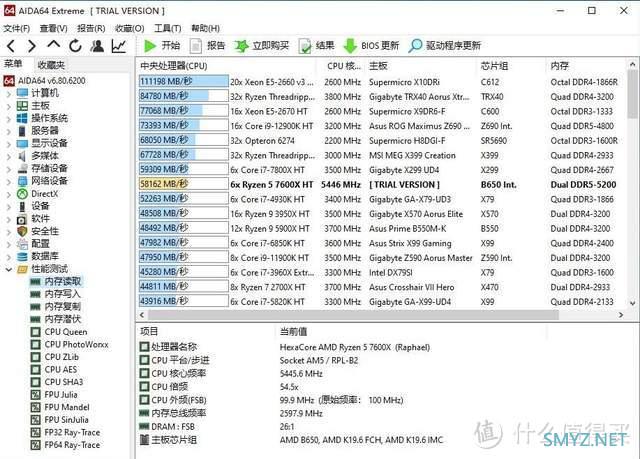Select the 内存读取 benchmark

(x=56, y=282)
